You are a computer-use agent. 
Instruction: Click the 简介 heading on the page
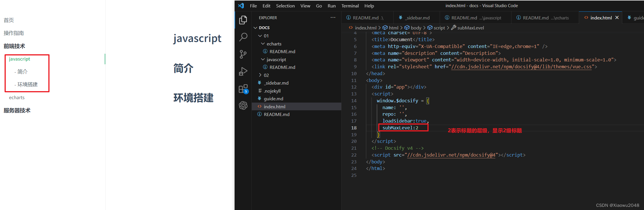(183, 68)
